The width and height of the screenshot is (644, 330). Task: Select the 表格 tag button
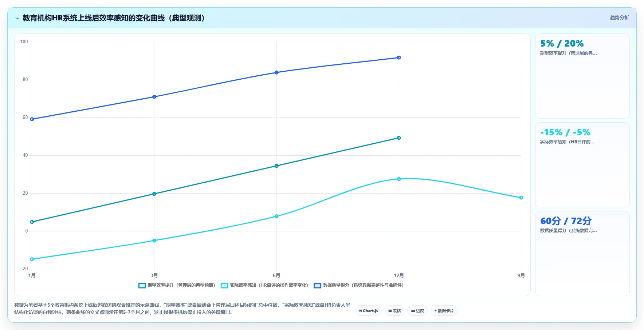pos(394,311)
